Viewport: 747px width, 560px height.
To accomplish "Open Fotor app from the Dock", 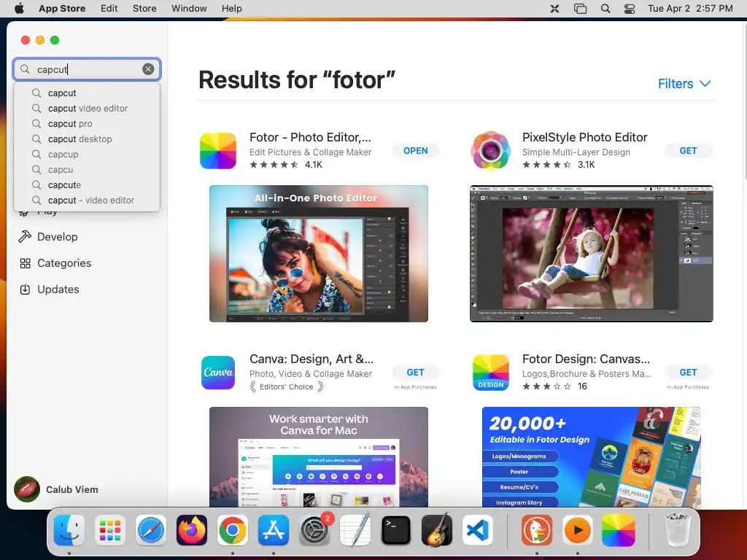I will coord(619,530).
